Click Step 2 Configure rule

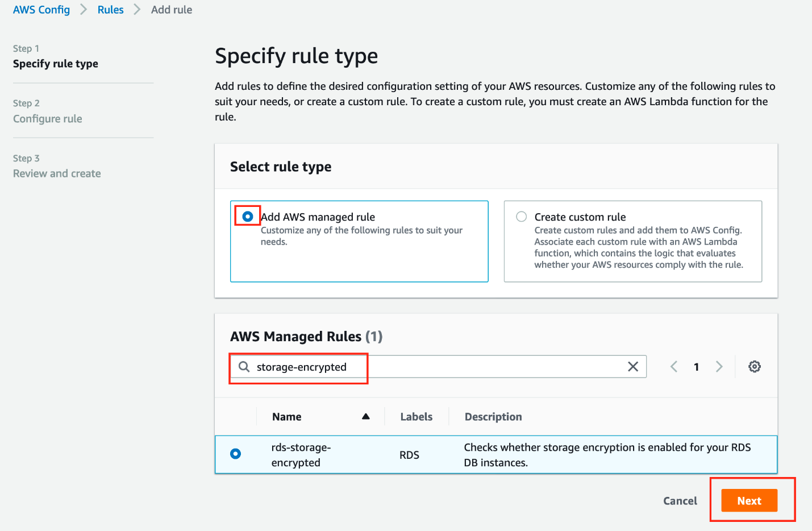click(x=48, y=111)
